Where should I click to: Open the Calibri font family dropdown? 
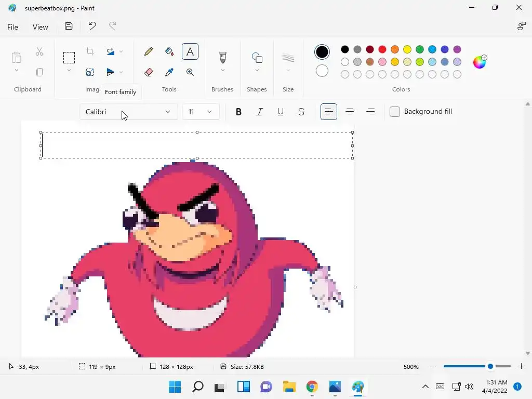click(x=129, y=112)
